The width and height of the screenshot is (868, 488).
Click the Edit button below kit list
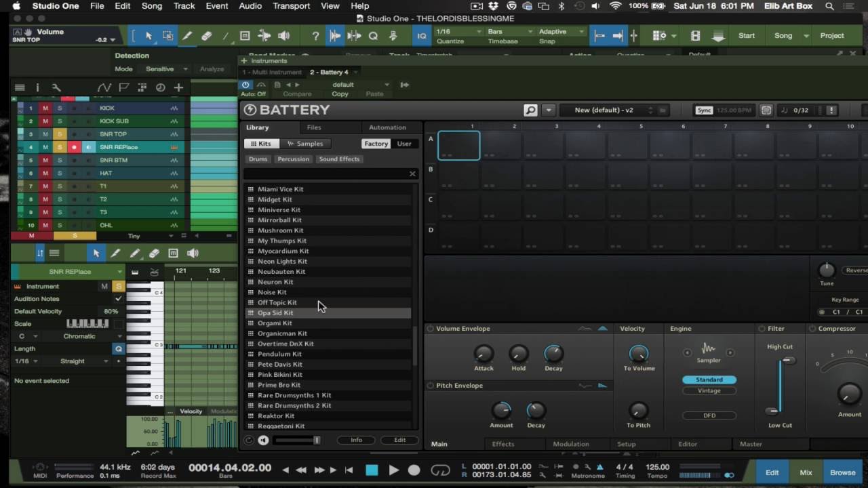(x=400, y=440)
